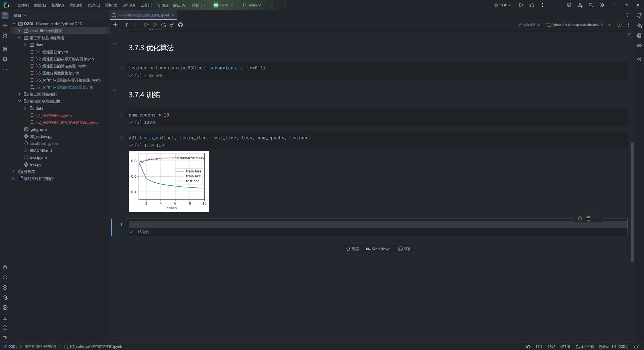The width and height of the screenshot is (644, 350).
Task: Open the Git(G) menu
Action: (163, 5)
